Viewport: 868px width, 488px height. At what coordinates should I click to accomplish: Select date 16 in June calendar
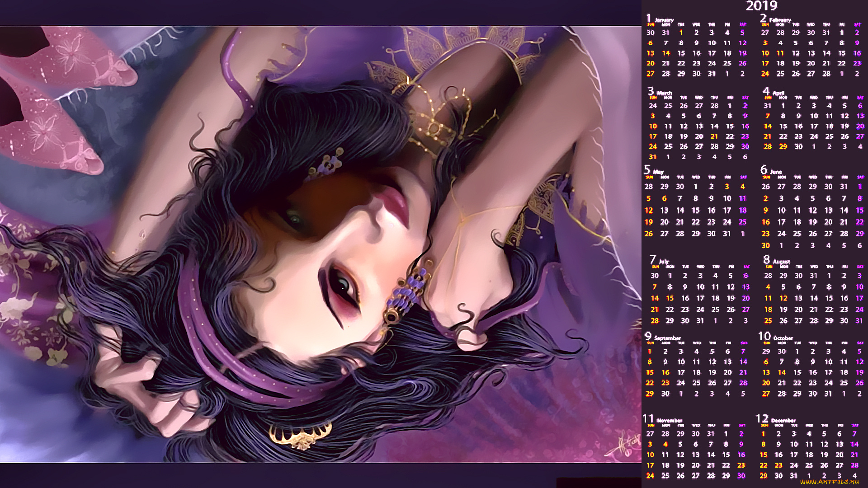766,222
